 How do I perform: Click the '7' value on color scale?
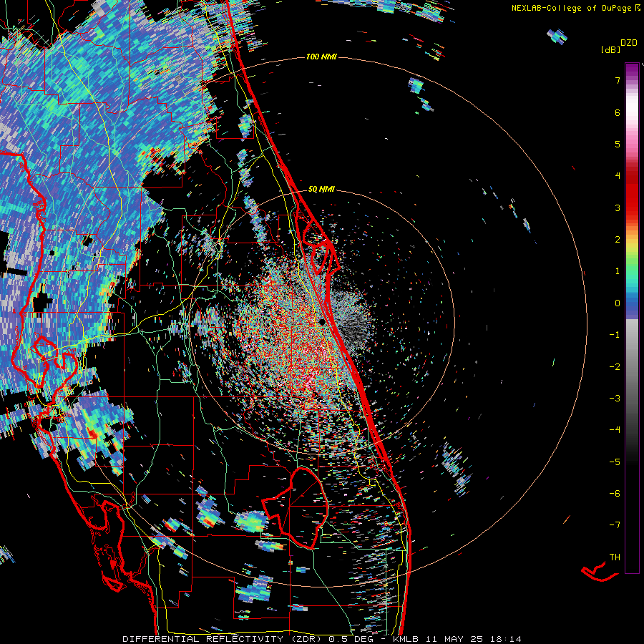tap(618, 80)
